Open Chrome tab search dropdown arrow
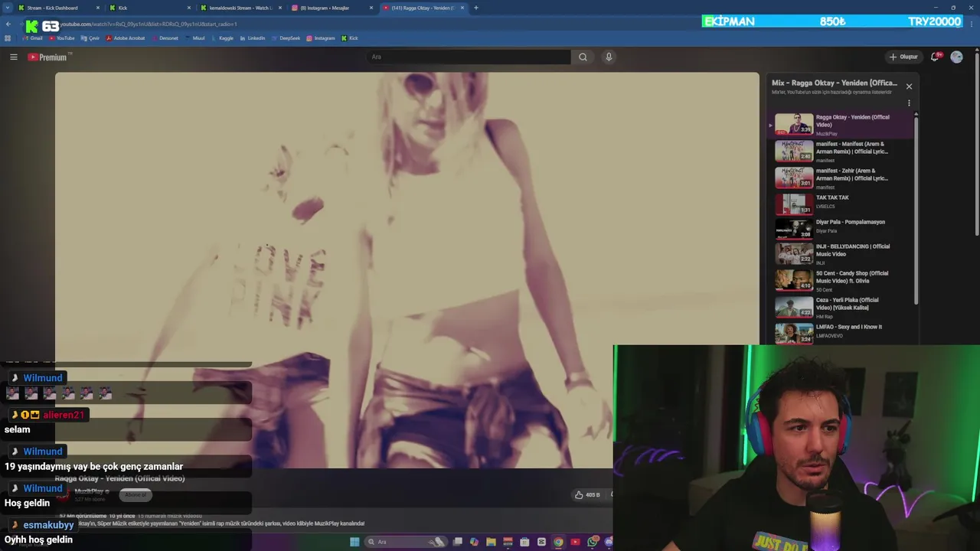This screenshot has width=980, height=551. [x=7, y=8]
